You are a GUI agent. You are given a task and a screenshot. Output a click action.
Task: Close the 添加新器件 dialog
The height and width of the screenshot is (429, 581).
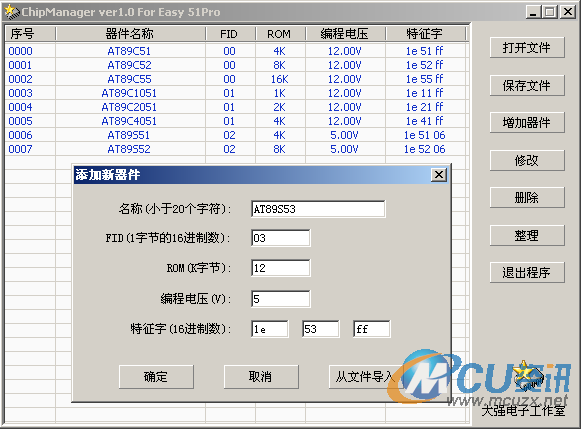(x=439, y=174)
